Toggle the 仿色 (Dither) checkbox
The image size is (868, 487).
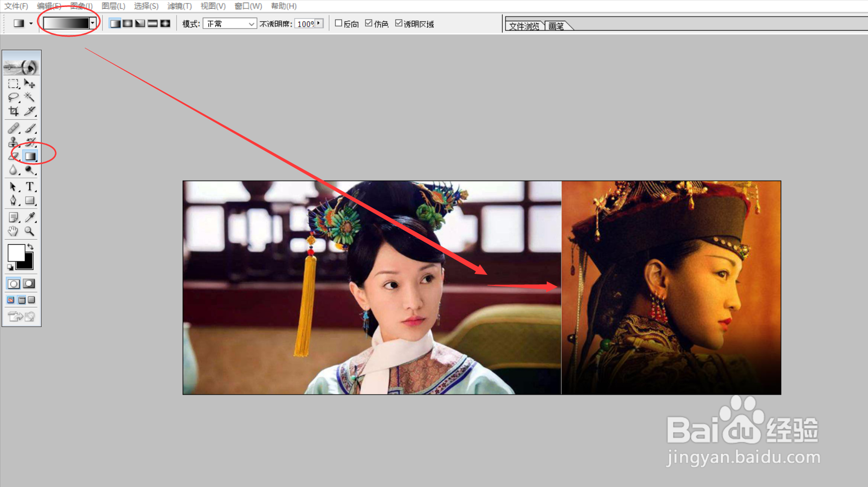coord(369,23)
